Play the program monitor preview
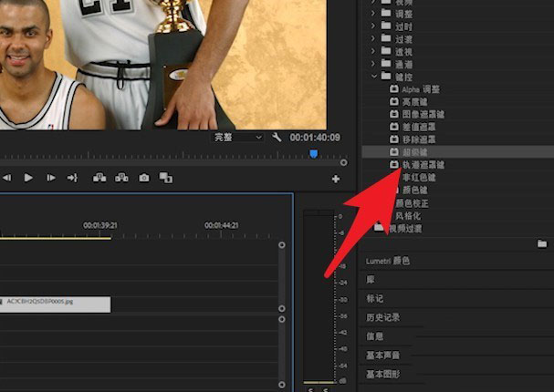 28,178
